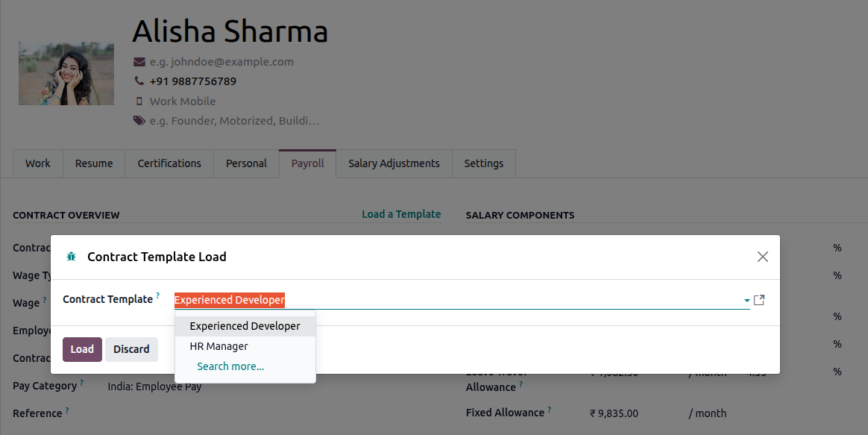Click the Work Mobile device icon

139,101
